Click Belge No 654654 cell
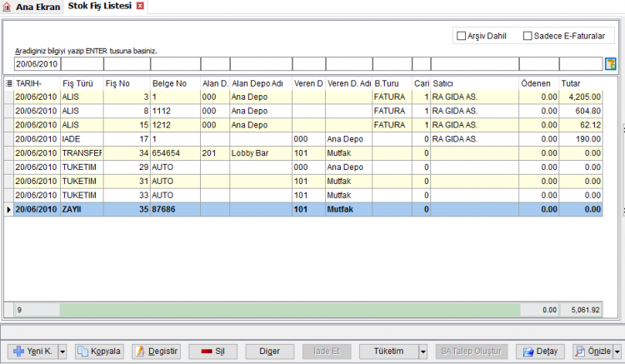The width and height of the screenshot is (625, 364). coord(175,153)
